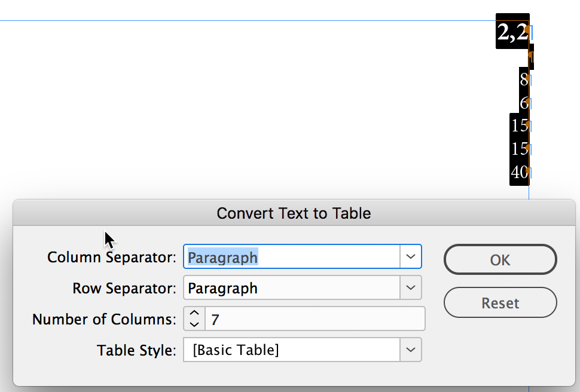
Task: Select the [Basic Table] style field
Action: click(291, 350)
